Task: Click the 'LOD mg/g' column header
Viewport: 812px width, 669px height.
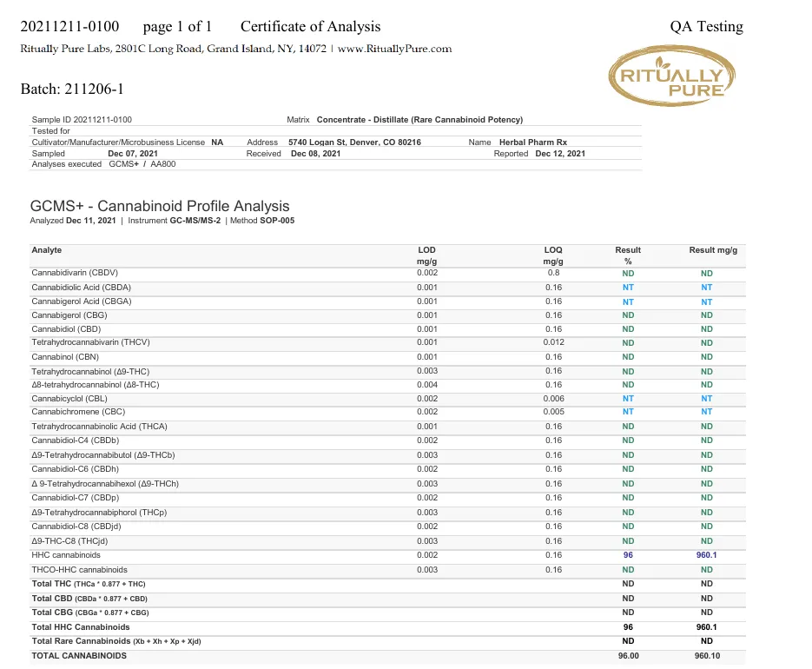Action: click(x=426, y=255)
